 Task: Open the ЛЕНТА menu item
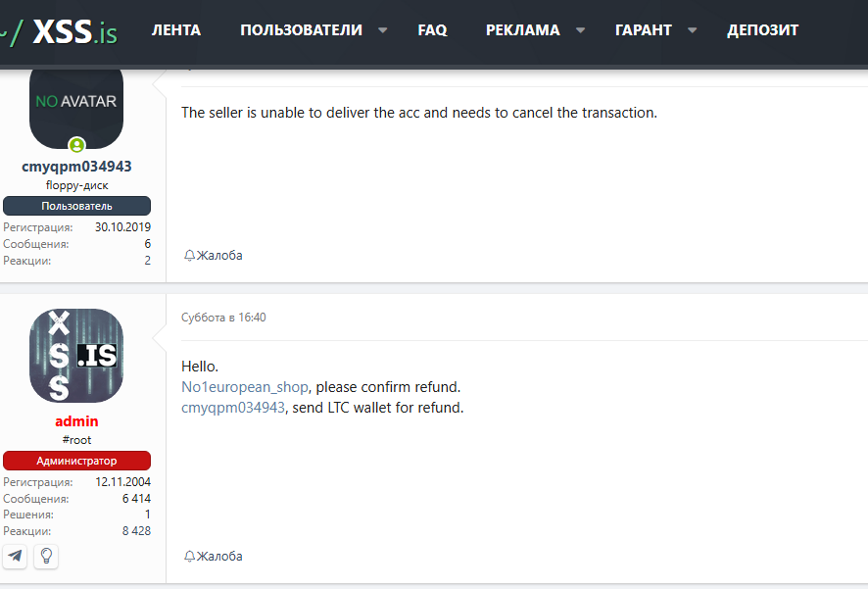point(176,30)
